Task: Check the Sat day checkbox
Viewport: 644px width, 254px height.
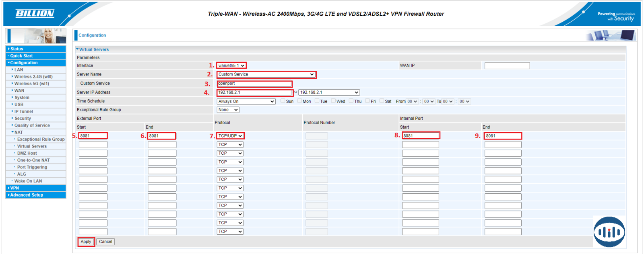Action: coord(382,101)
